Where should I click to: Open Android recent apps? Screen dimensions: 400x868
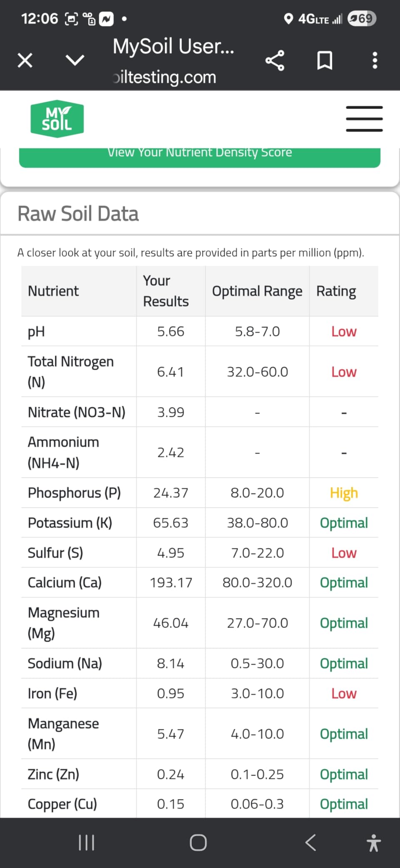[87, 843]
